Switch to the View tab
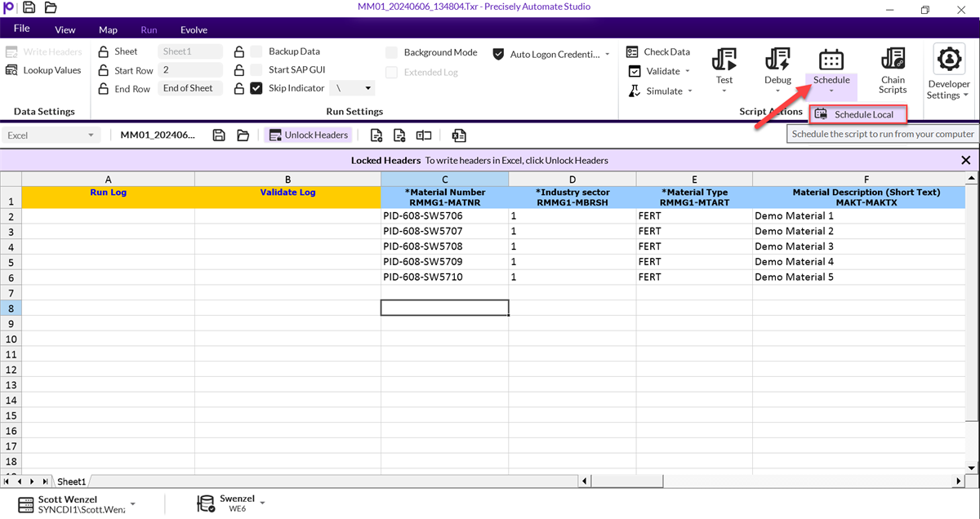This screenshot has width=980, height=519. (65, 29)
